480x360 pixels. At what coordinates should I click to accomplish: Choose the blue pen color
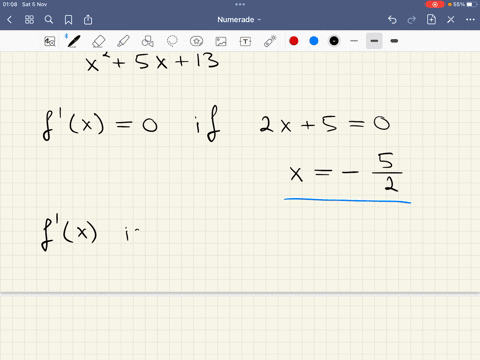[x=314, y=41]
